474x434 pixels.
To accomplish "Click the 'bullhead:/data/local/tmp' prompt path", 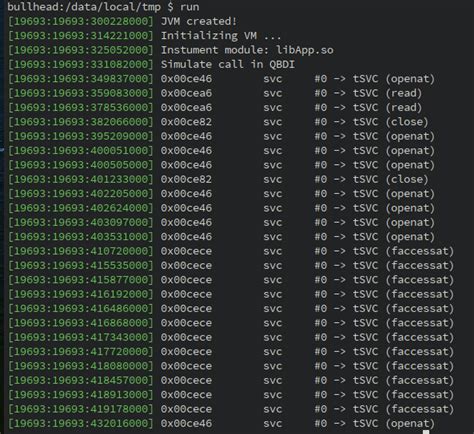I will pos(84,7).
